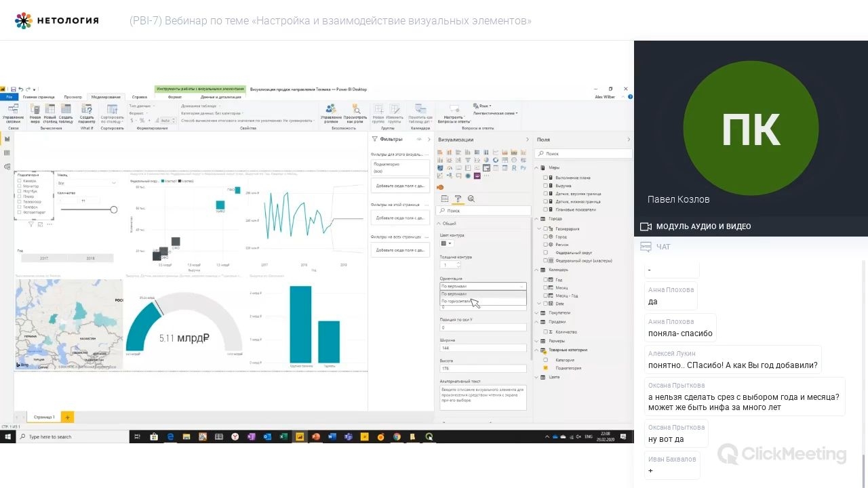Switch to Формат ribbon tab

point(174,97)
